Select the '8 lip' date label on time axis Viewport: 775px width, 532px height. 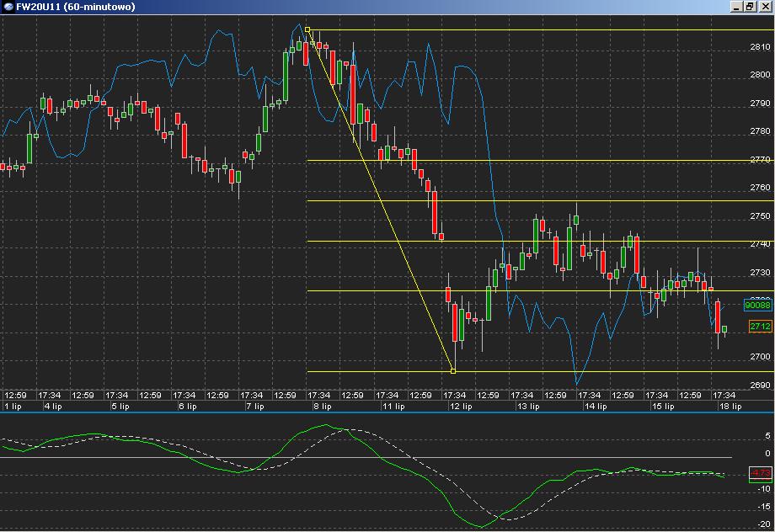click(x=322, y=406)
